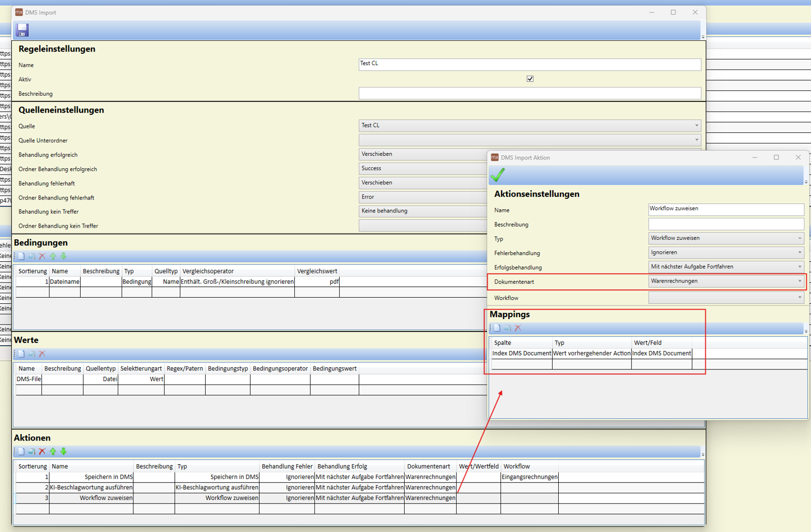Save the rule with the floppy disk icon

click(x=22, y=30)
